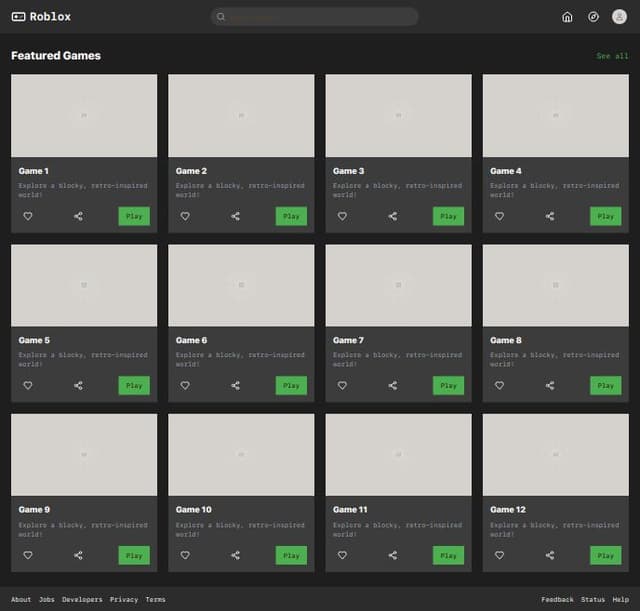Play Game 2
The image size is (640, 611).
pyautogui.click(x=291, y=216)
